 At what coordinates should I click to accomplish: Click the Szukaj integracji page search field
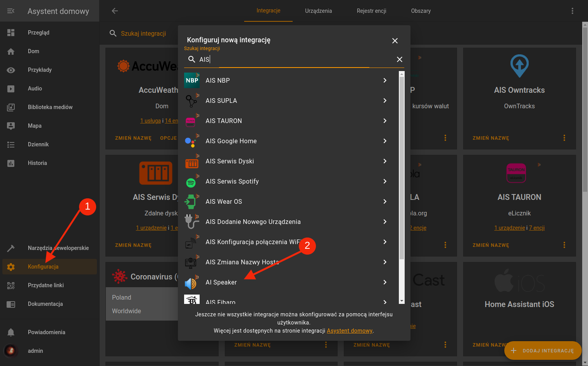143,33
